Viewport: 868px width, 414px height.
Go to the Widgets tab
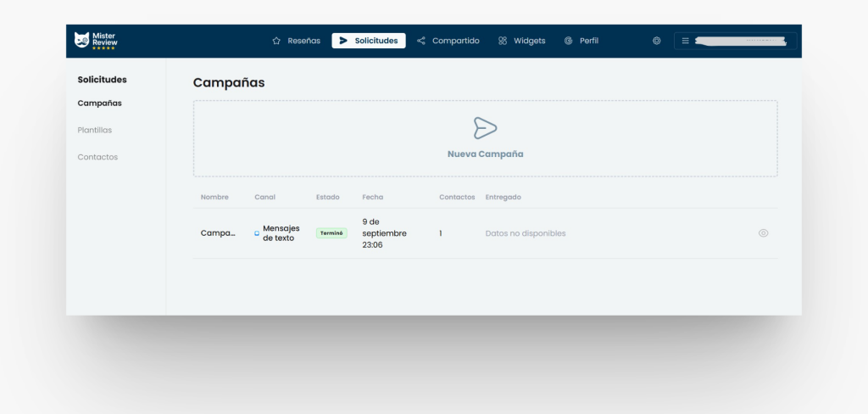(x=529, y=41)
